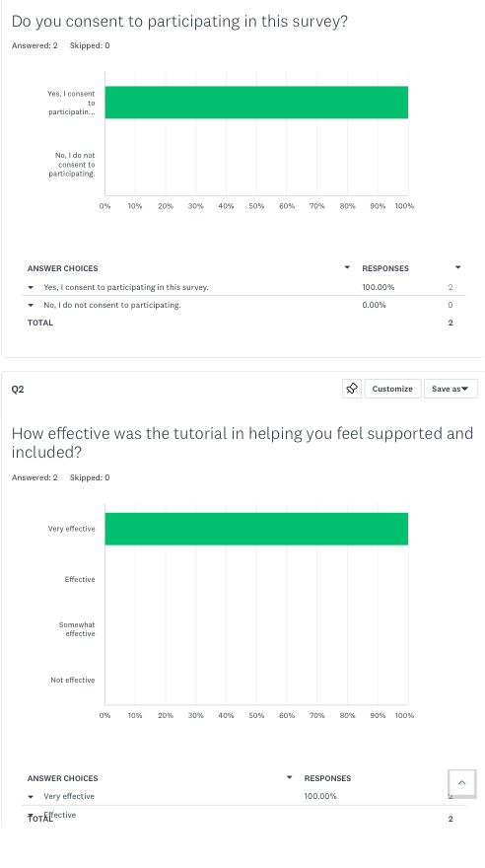Screen dimensions: 485x868
Task: Click the 'Very effective' table row text
Action: coord(69,796)
